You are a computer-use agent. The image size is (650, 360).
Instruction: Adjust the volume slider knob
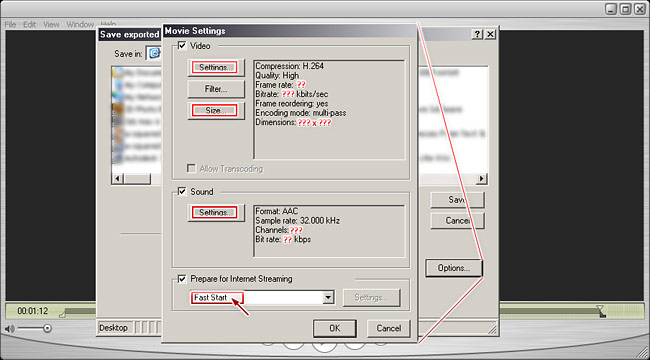click(x=47, y=328)
